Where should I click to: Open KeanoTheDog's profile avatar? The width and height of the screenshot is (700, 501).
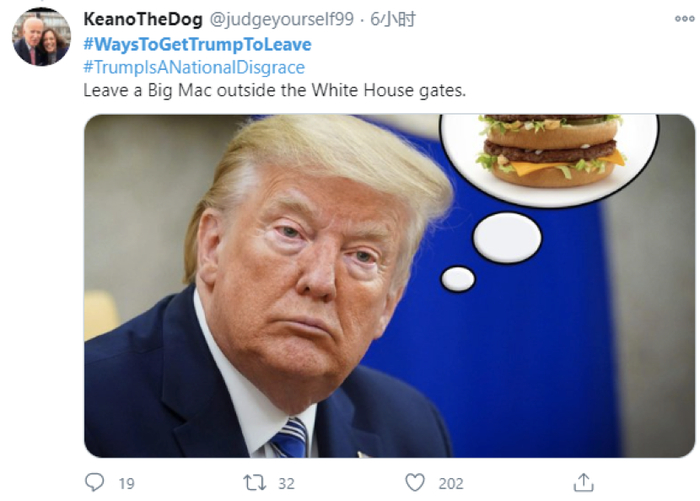coord(41,37)
